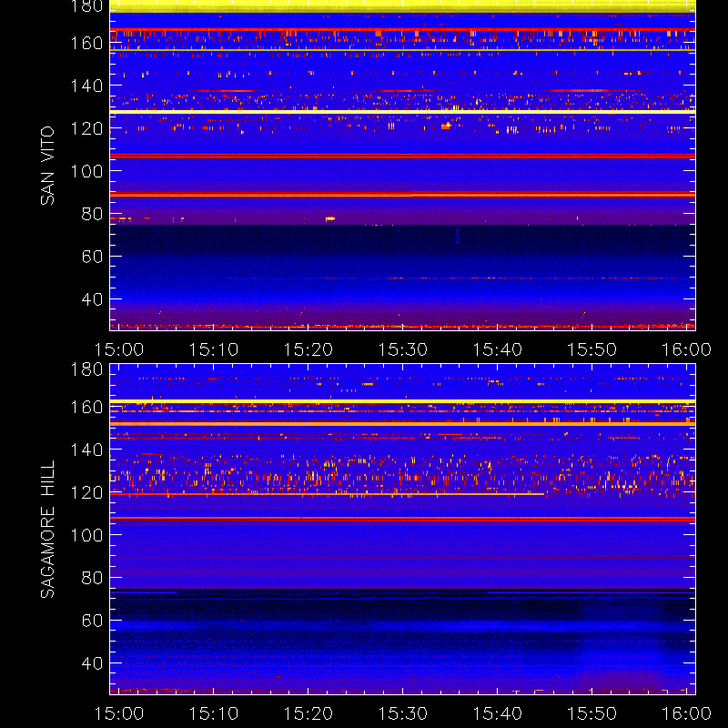
Task: Pick the 180 tick label on Sagamore Hill axis
Action: tap(86, 369)
